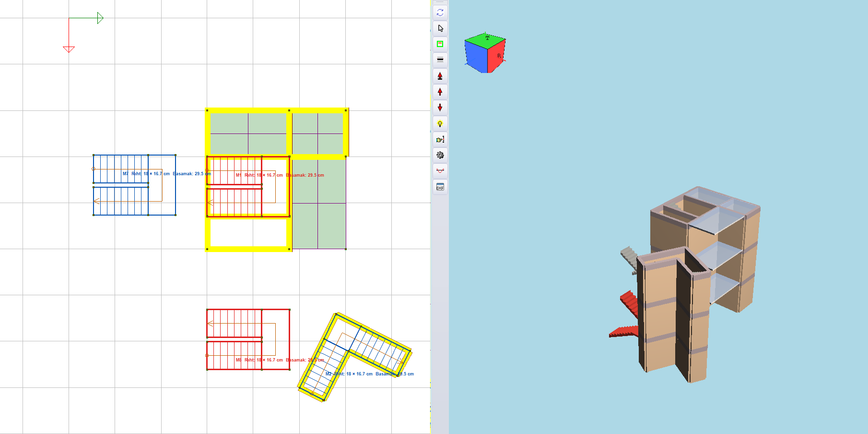Click the green T face of view cube

pyautogui.click(x=485, y=41)
